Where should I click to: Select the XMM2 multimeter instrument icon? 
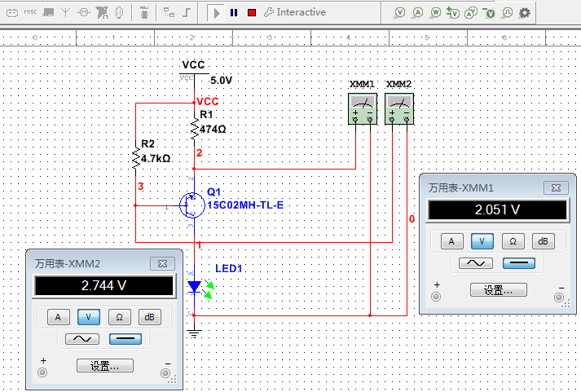[x=399, y=108]
